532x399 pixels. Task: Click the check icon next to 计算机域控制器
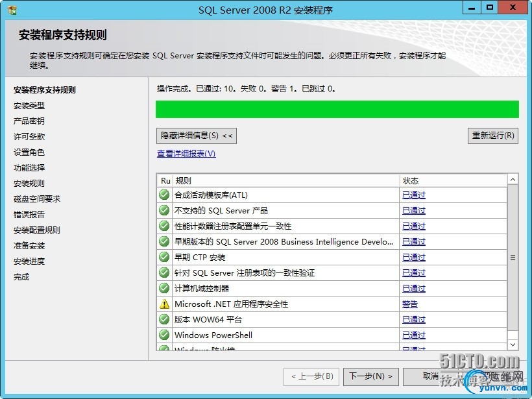[164, 289]
